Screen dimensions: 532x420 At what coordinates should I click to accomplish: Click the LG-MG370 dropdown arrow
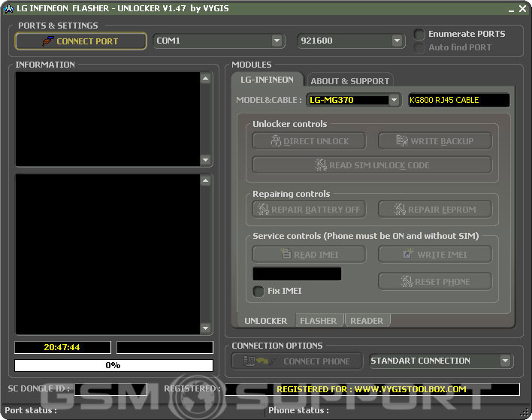click(x=394, y=100)
